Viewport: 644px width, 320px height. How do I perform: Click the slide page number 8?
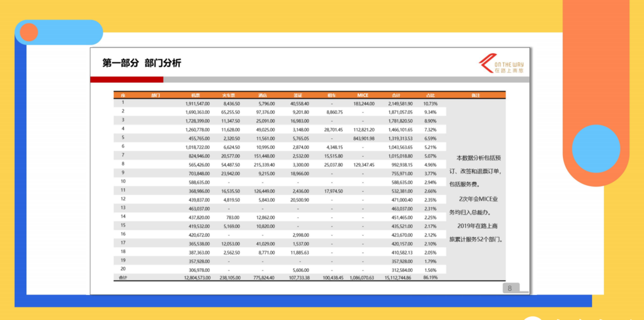(x=510, y=288)
